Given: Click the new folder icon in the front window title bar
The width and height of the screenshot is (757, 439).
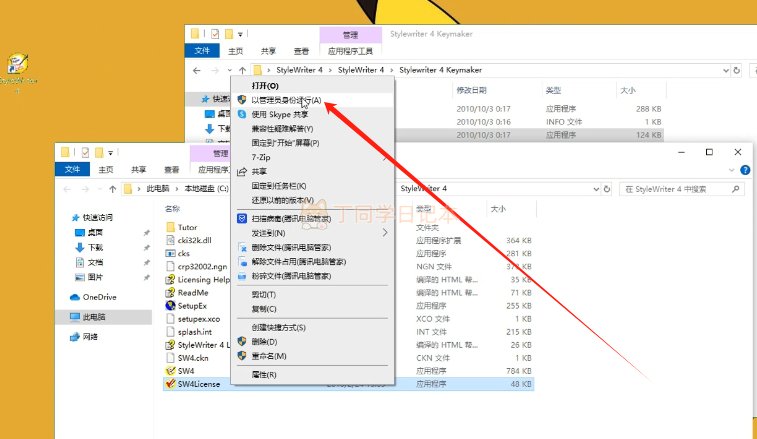Looking at the screenshot, I should pos(99,153).
